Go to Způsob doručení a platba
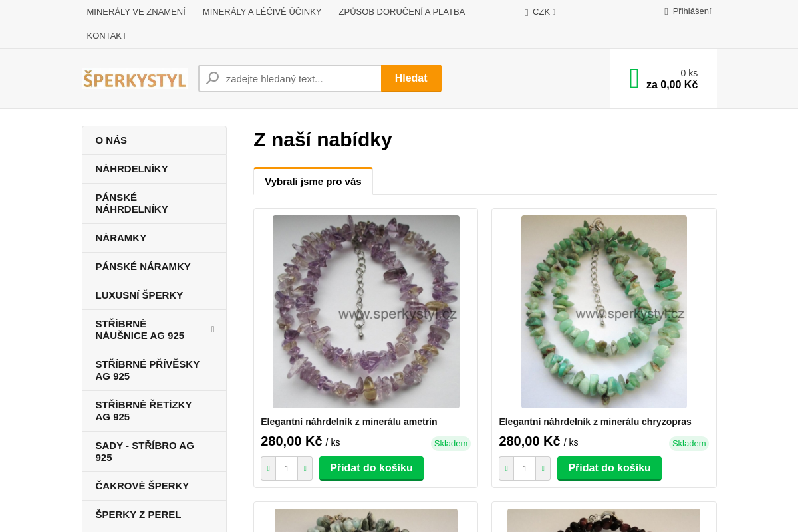The image size is (798, 532). click(x=401, y=12)
